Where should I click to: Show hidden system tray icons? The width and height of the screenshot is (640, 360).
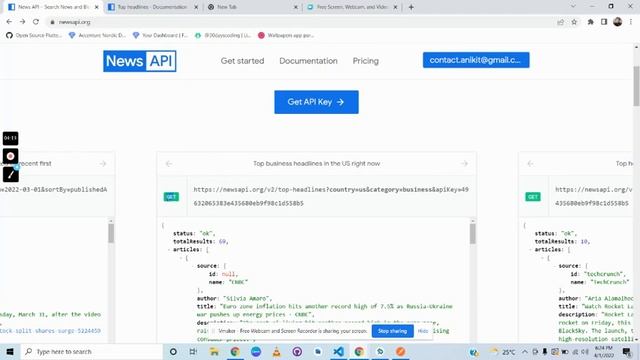525,351
